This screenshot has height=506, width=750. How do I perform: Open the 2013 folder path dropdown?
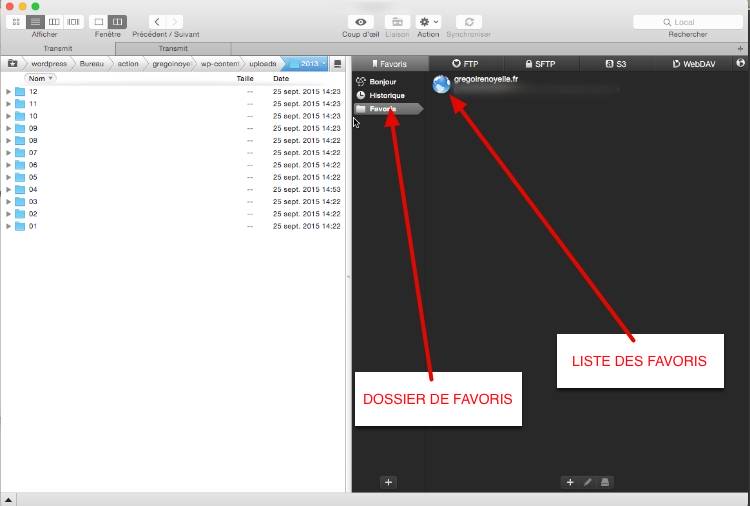coord(308,64)
